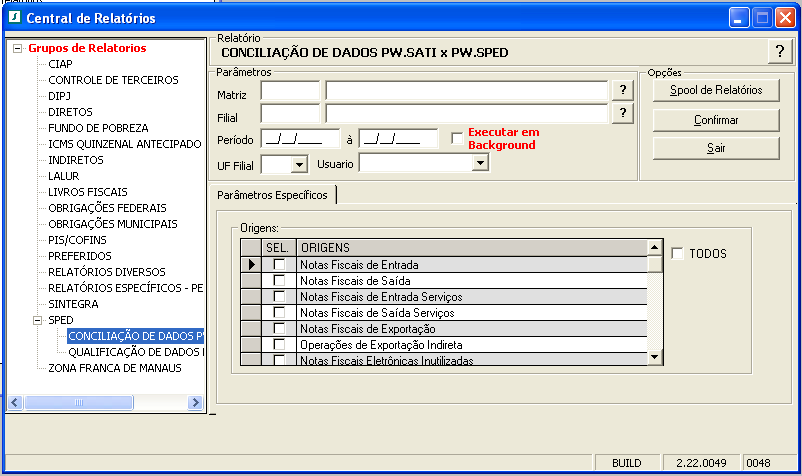The width and height of the screenshot is (802, 476).
Task: Open the Spool de Relatórios button
Action: (715, 91)
